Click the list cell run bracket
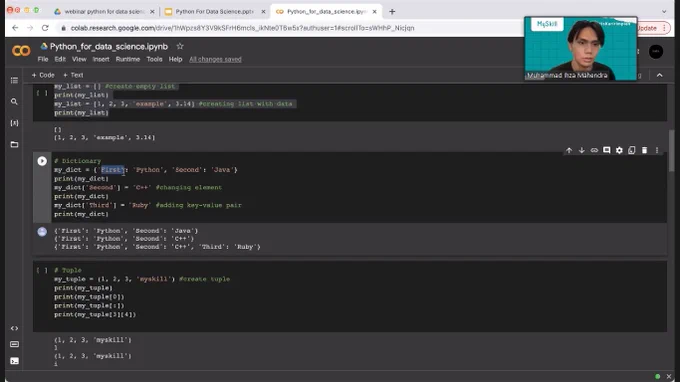The image size is (680, 382). [42, 93]
